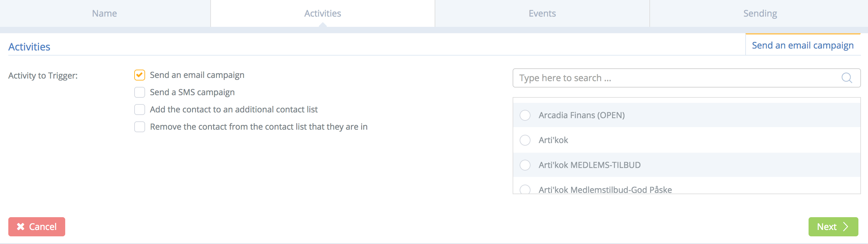The height and width of the screenshot is (244, 868).
Task: Select Arti'kok MEDLEMS-TILBUD radio button
Action: 525,165
